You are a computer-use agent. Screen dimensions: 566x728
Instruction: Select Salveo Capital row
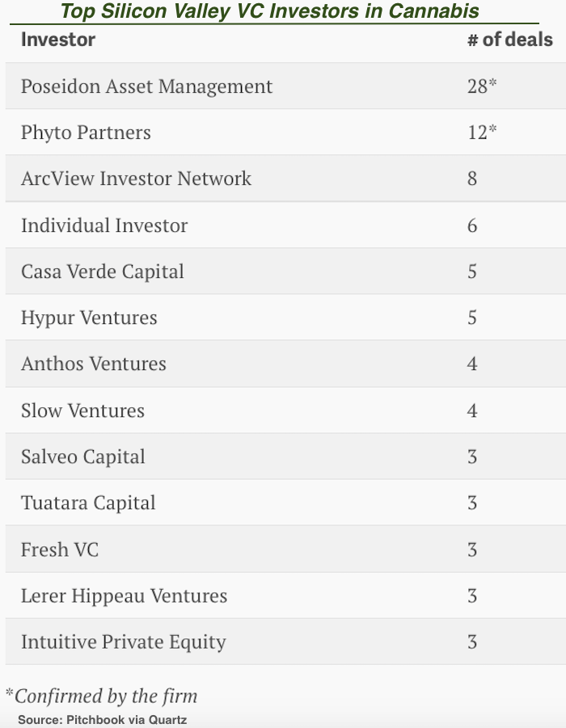click(285, 457)
